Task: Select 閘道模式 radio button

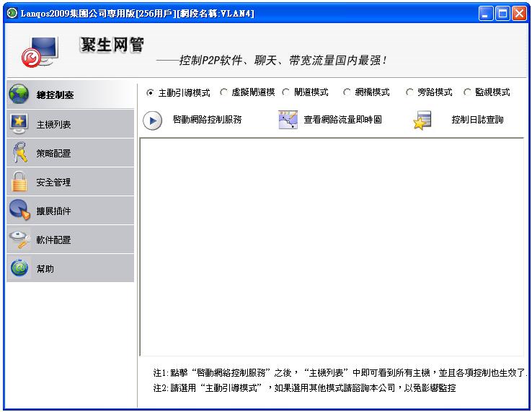Action: coord(285,92)
